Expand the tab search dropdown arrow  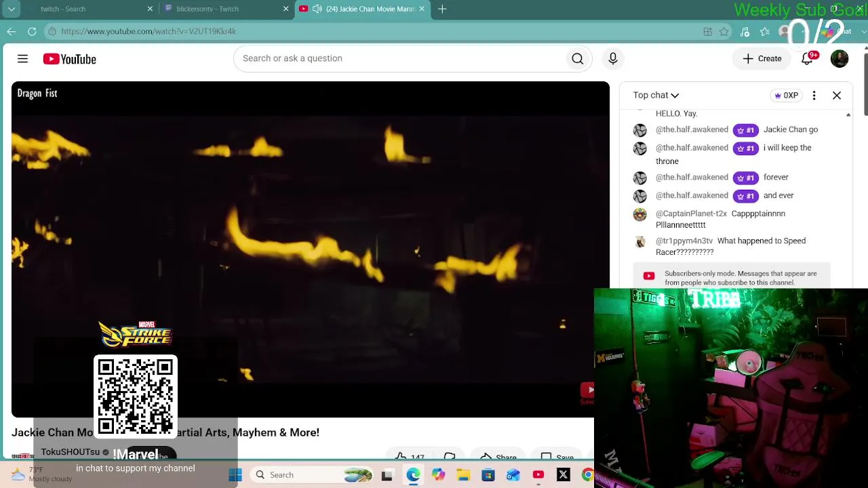pyautogui.click(x=12, y=9)
